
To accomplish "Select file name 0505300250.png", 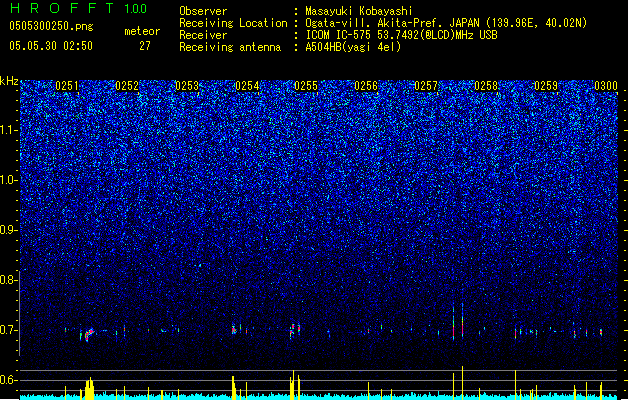I will click(51, 26).
